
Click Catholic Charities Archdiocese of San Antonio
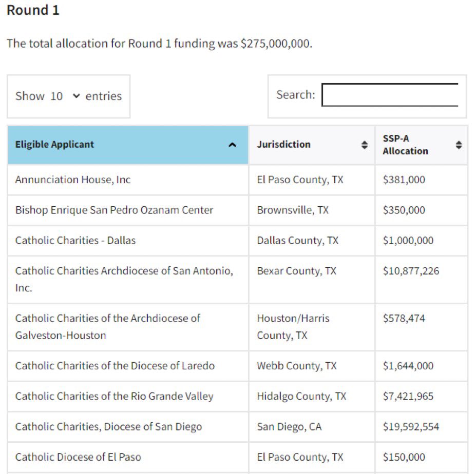click(x=124, y=271)
